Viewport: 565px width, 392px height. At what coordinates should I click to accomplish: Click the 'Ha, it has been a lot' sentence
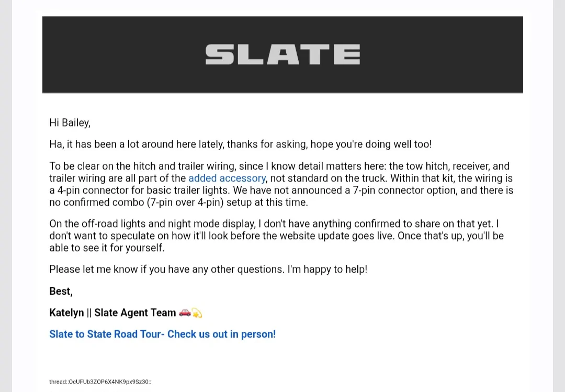tap(240, 144)
